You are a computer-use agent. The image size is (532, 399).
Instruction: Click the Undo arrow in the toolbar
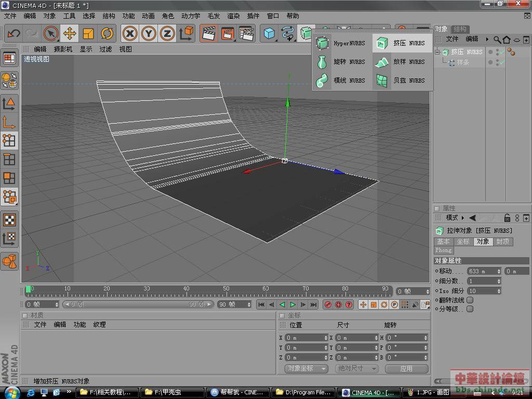click(14, 34)
